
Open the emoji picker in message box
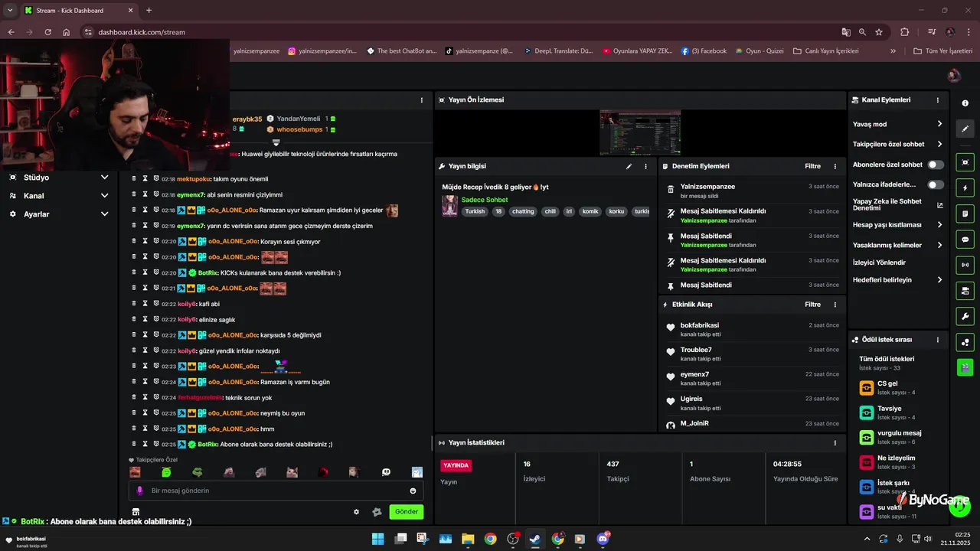[413, 491]
